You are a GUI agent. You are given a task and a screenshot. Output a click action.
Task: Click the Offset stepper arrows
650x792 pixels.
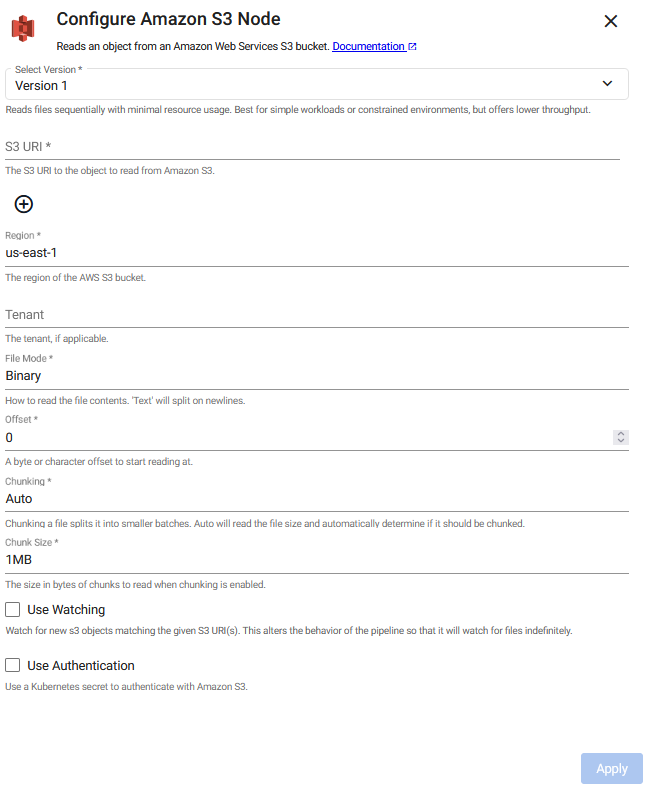[x=621, y=437]
